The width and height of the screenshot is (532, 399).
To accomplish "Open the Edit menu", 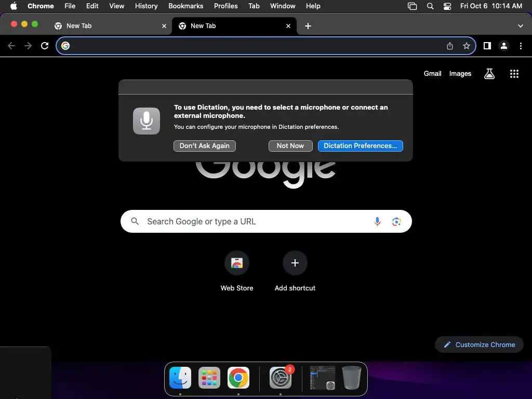I will click(x=92, y=6).
